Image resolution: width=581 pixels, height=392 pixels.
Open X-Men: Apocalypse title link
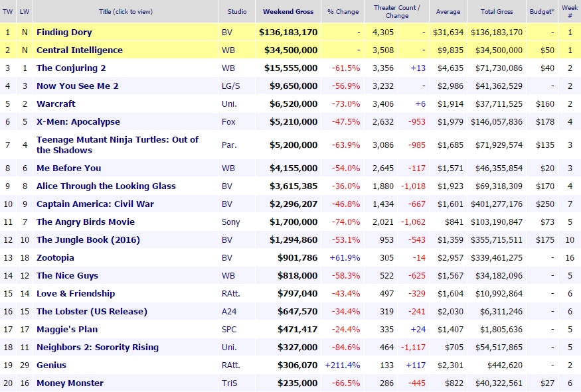click(78, 122)
